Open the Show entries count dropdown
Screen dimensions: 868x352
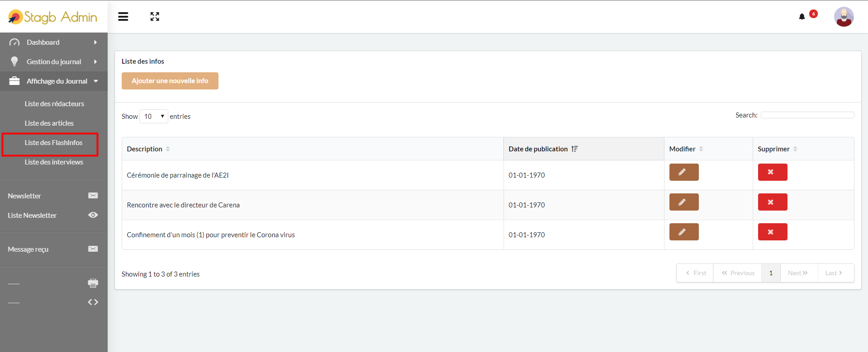(154, 117)
